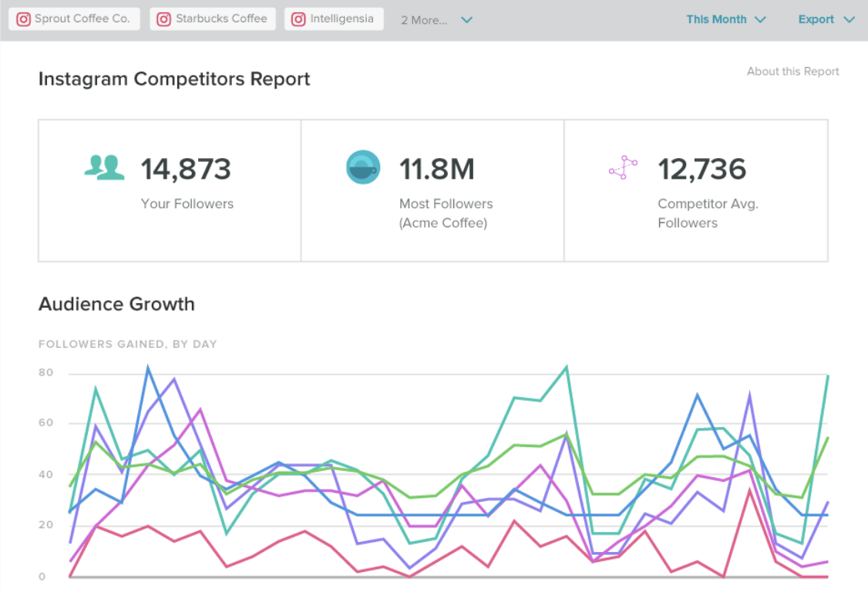Open the About this Report link
The width and height of the screenshot is (868, 589).
(x=792, y=71)
